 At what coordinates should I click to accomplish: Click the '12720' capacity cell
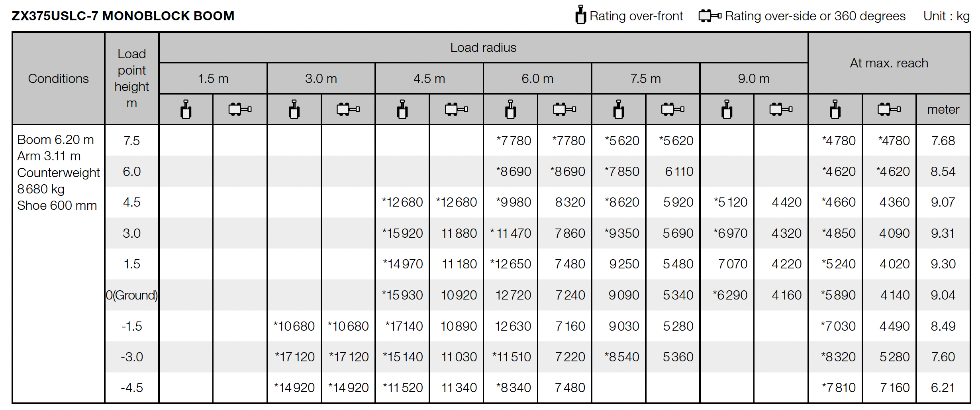pos(513,295)
